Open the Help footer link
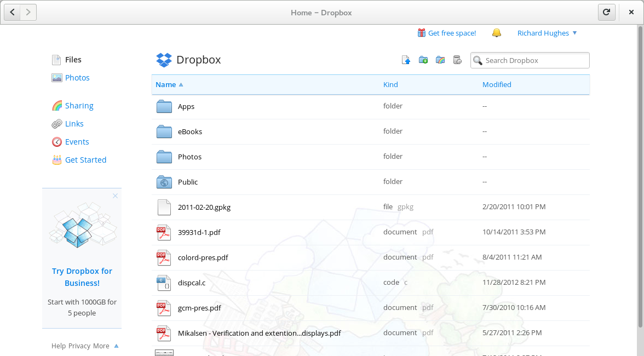Image resolution: width=644 pixels, height=356 pixels. pyautogui.click(x=58, y=346)
